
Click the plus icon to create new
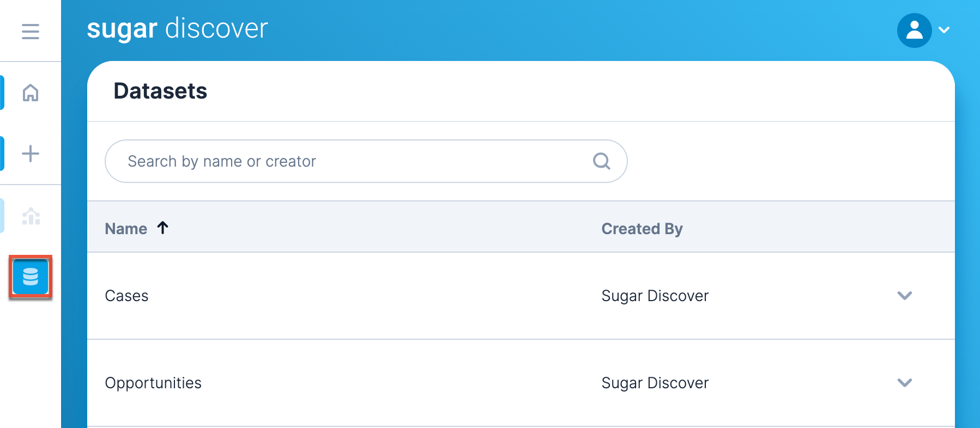tap(31, 154)
